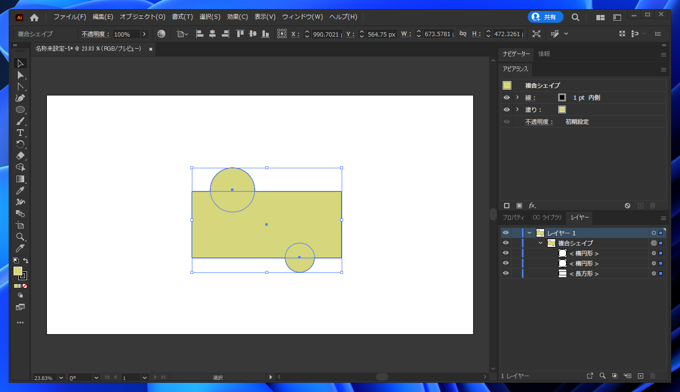Viewport: 680px width, 392px height.
Task: Click target circle for レイヤー 1
Action: 654,233
